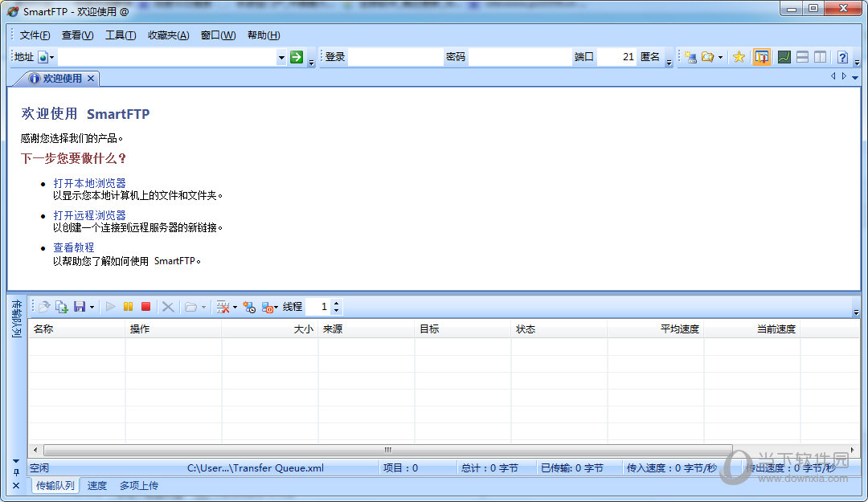Switch to the 速度 tab at bottom
The height and width of the screenshot is (502, 868).
(97, 485)
